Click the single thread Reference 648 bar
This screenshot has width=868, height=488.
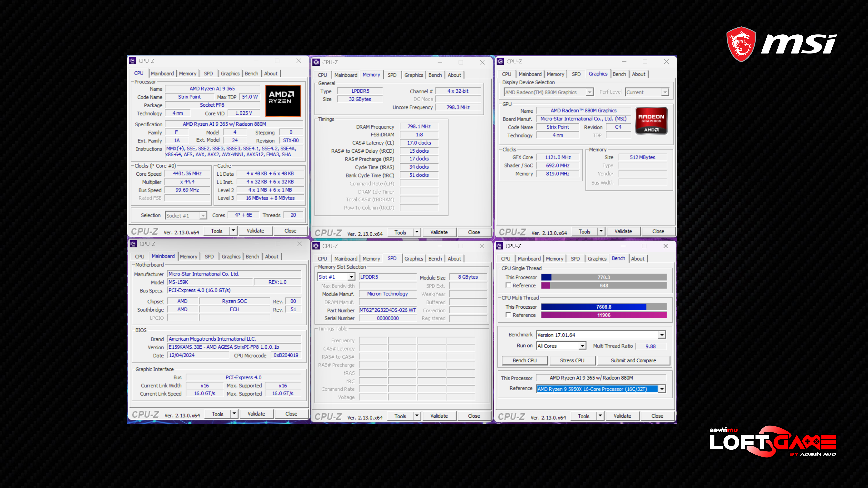tap(604, 285)
